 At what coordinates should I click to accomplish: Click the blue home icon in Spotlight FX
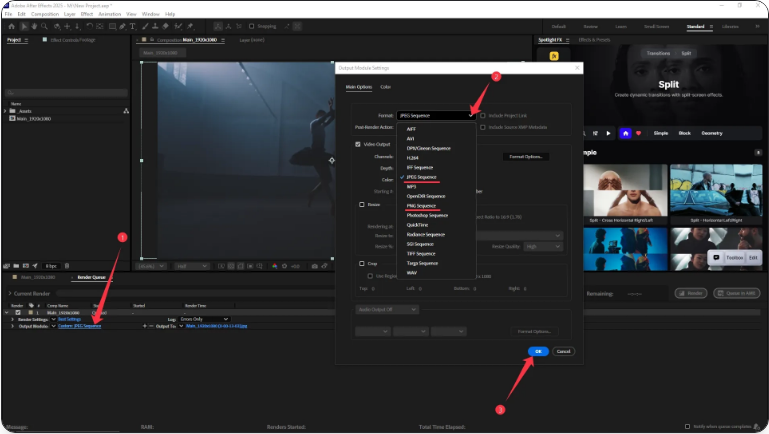pos(626,132)
